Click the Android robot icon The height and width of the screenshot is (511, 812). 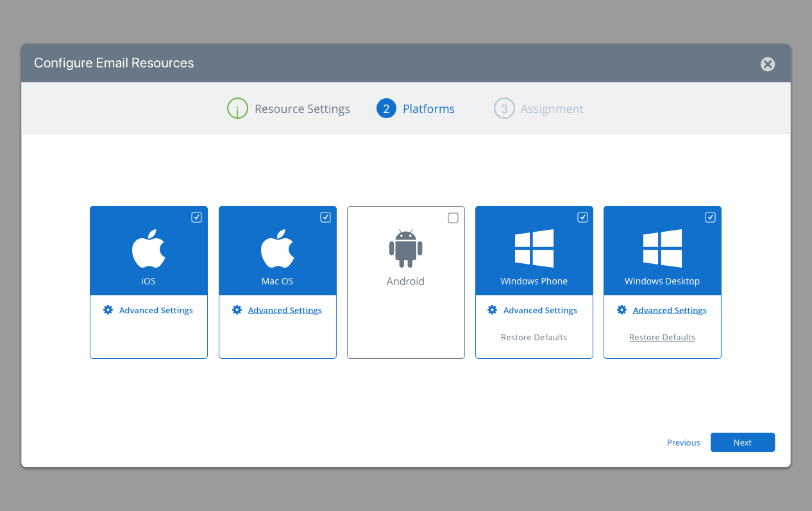(x=406, y=248)
